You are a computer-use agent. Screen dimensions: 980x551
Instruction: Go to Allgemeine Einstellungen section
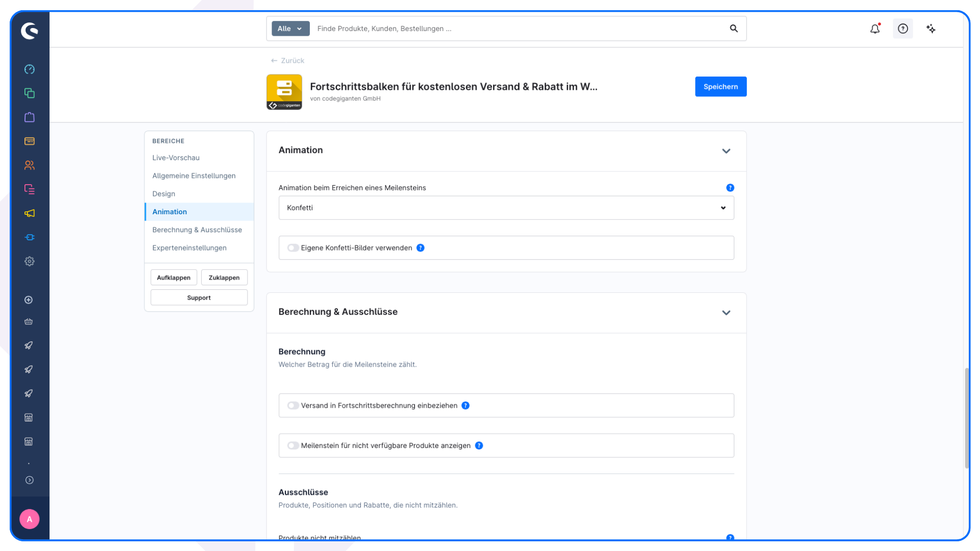194,176
